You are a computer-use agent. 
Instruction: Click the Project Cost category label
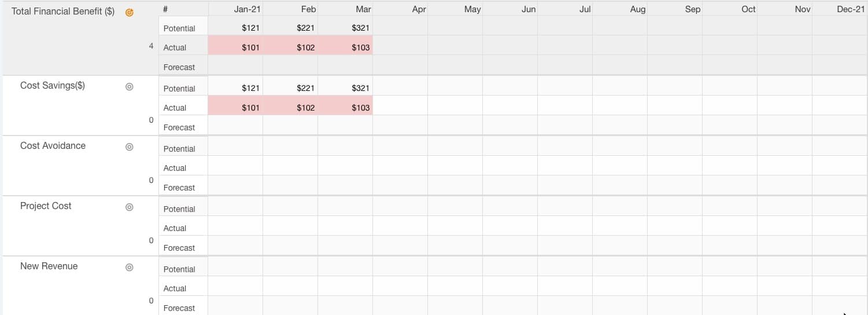[46, 206]
